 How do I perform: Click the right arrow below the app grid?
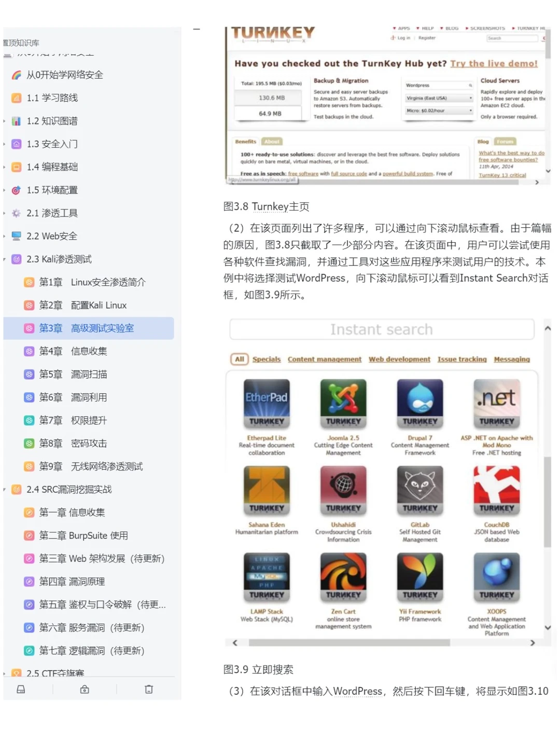click(533, 642)
